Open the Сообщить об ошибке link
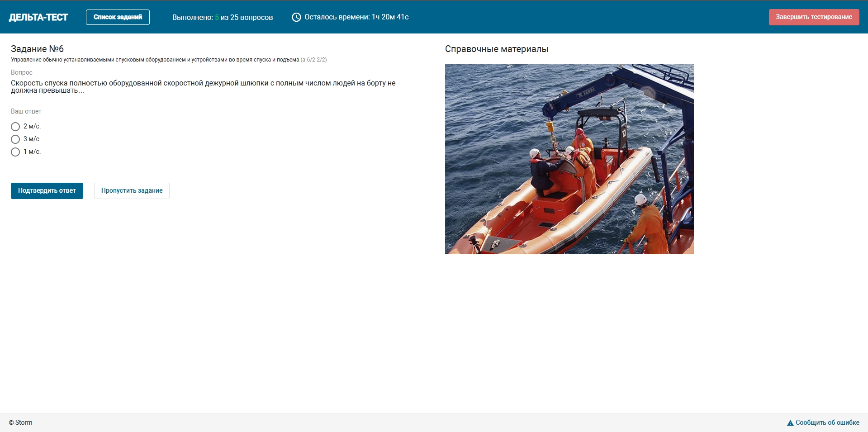Viewport: 868px width, 432px height. [x=827, y=423]
